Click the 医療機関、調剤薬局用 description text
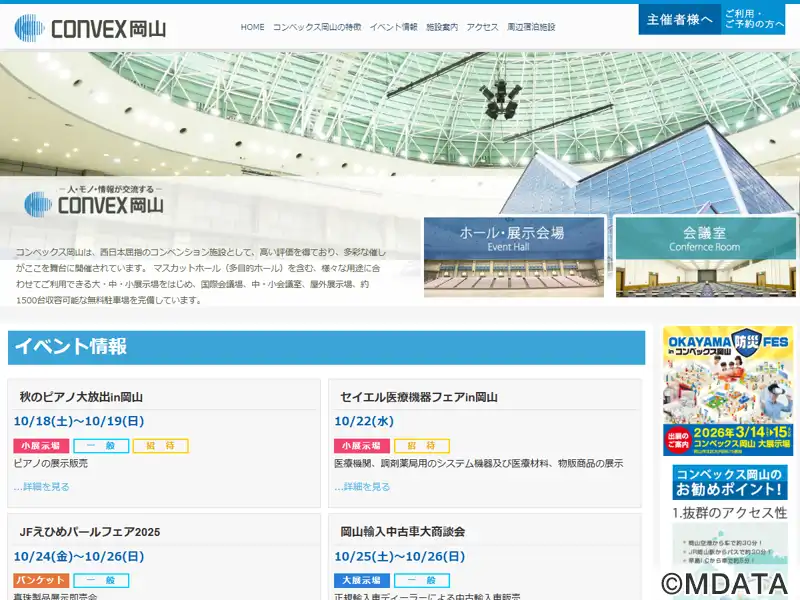The image size is (800, 600). 479,463
